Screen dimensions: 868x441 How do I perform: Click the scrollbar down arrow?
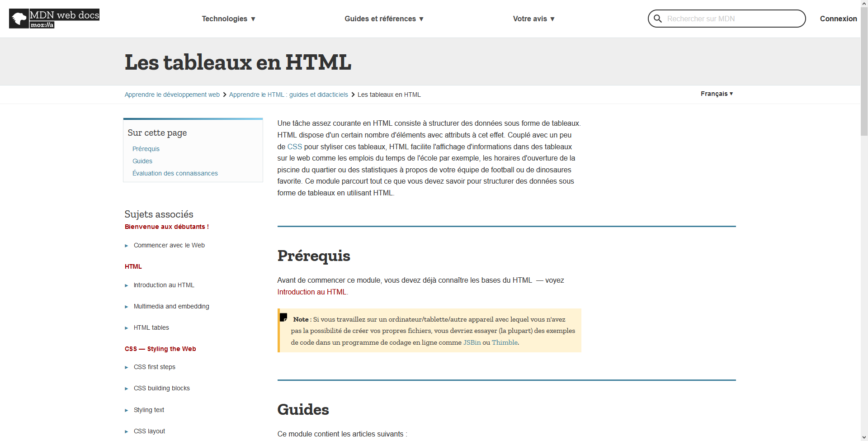pos(864,437)
